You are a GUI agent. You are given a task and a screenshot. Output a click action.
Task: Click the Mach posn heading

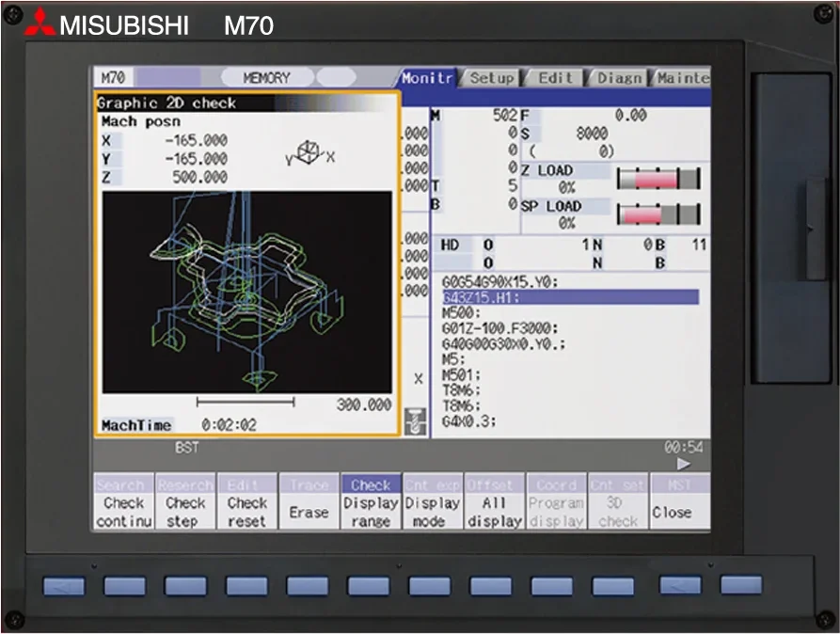coord(141,121)
